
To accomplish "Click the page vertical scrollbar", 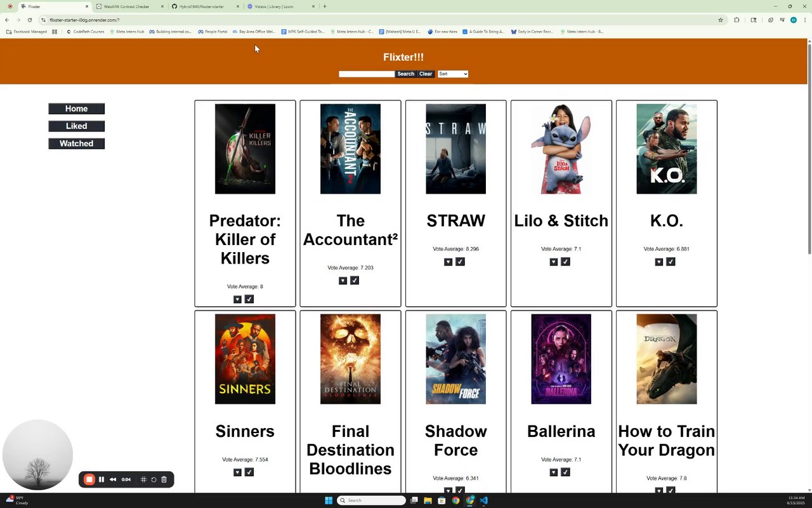I will point(809,149).
